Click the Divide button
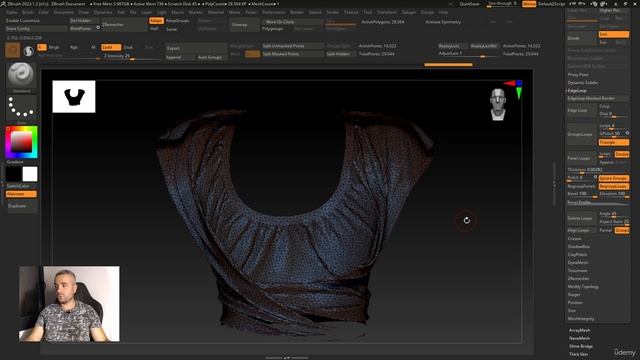This screenshot has width=640, height=360. point(582,38)
